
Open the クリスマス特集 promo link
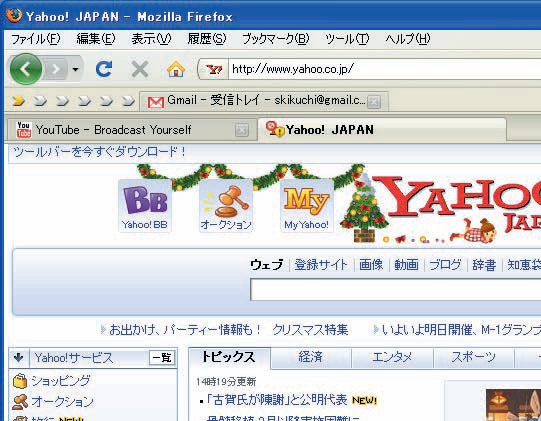310,330
